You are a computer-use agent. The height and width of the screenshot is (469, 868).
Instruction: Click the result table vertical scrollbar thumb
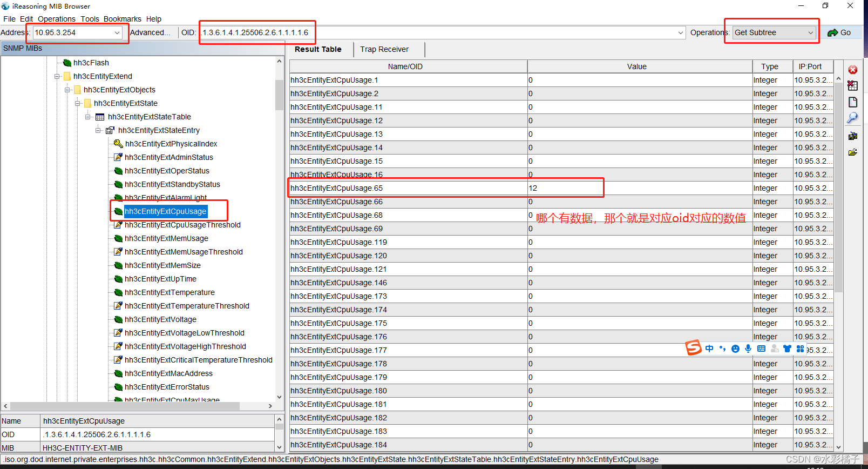click(x=838, y=187)
